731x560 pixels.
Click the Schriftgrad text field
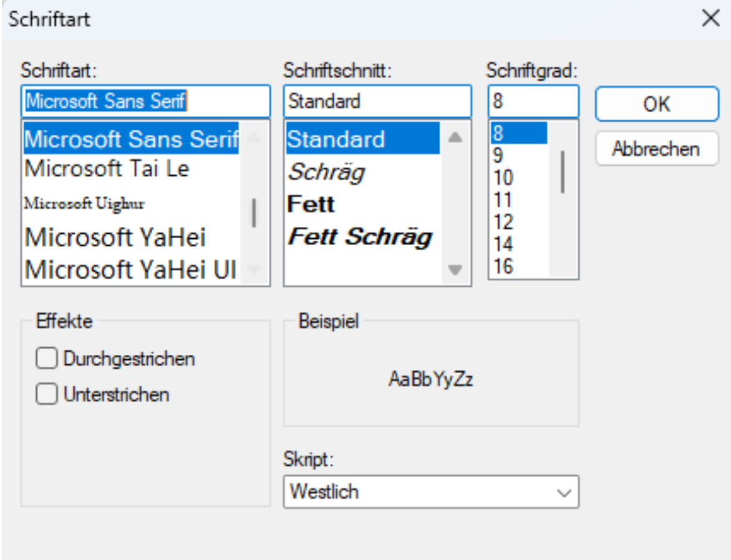pyautogui.click(x=533, y=101)
